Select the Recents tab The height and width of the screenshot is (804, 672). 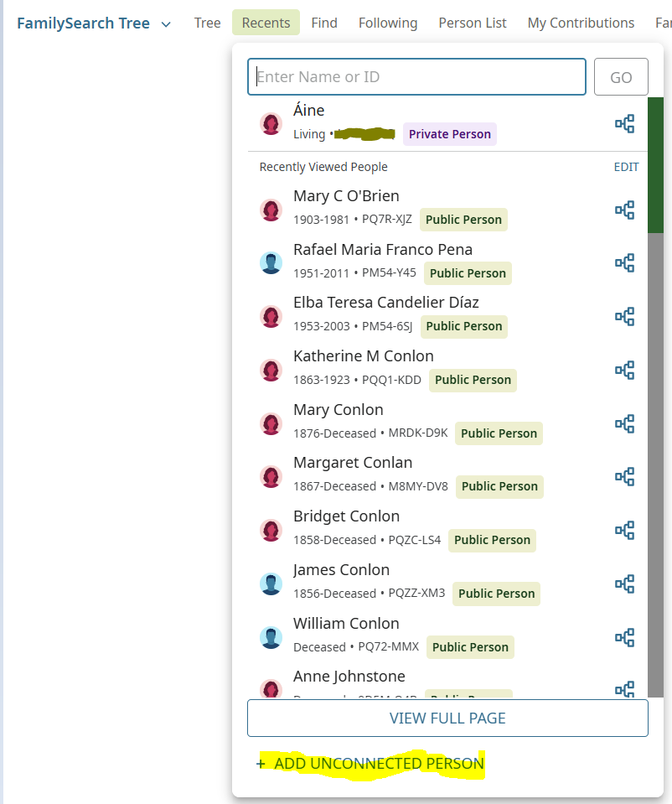[266, 23]
